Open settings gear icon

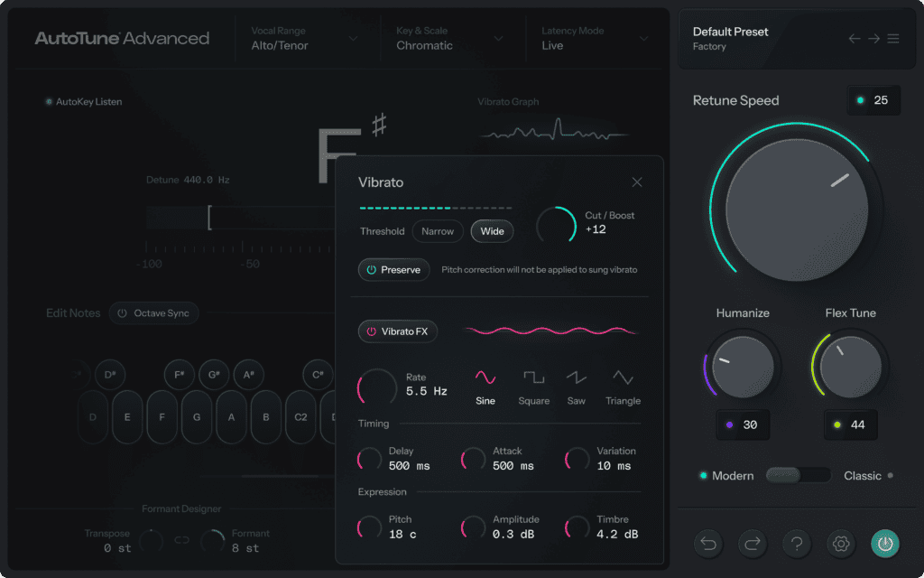point(841,543)
